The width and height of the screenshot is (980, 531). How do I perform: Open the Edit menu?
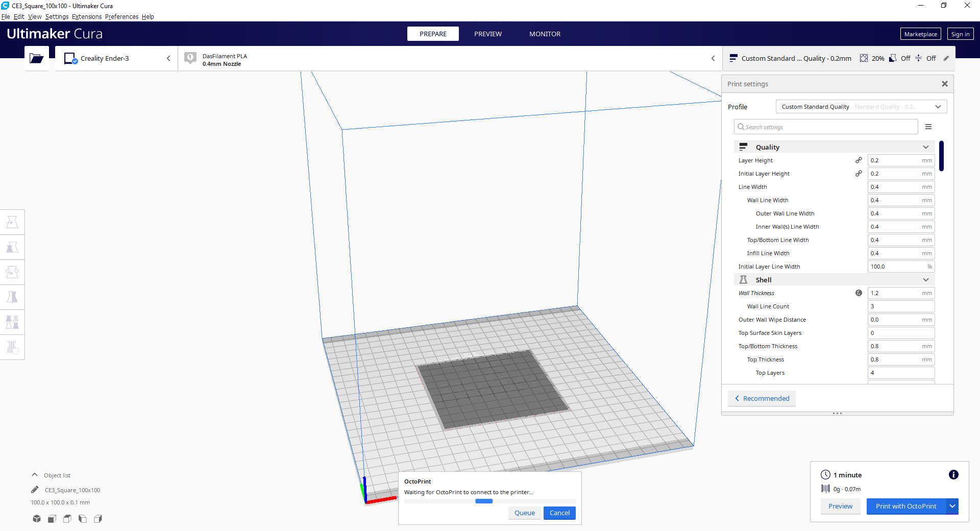pos(19,16)
